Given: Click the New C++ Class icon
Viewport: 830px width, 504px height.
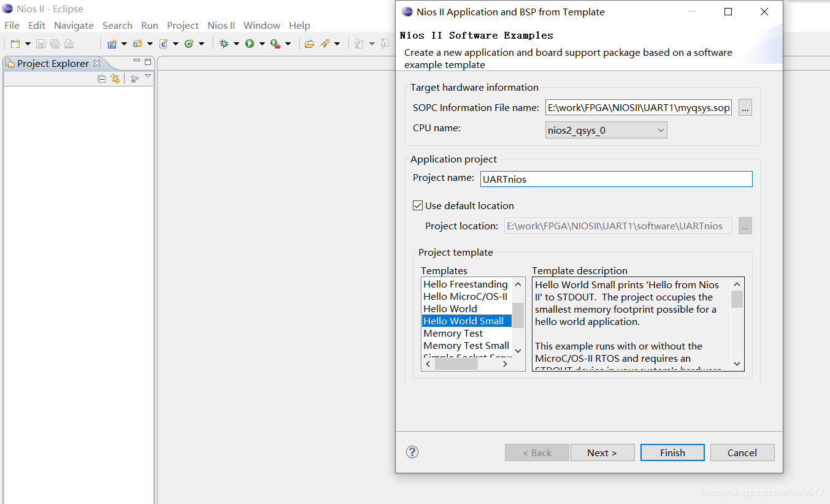Looking at the screenshot, I should click(x=189, y=44).
